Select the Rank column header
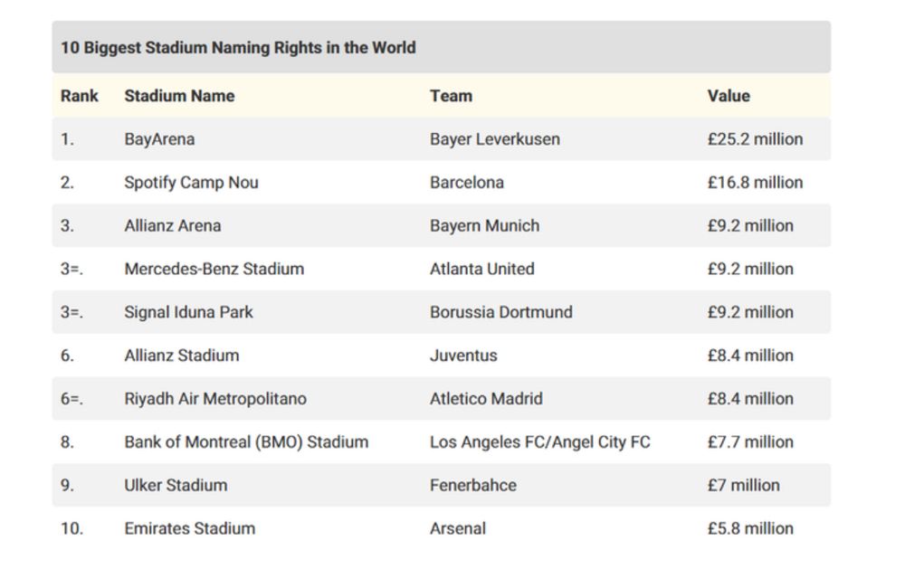 coord(80,96)
